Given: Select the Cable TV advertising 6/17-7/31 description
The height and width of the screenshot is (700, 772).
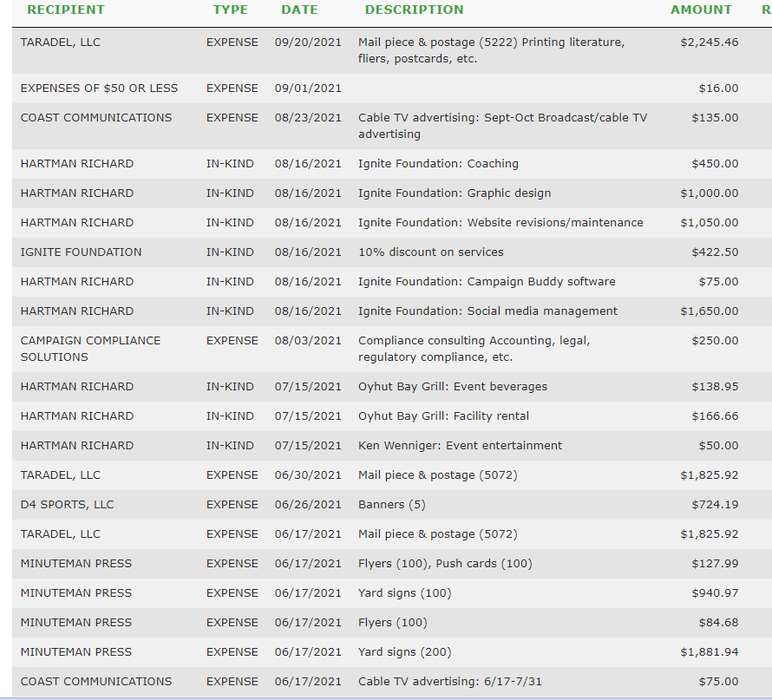Looking at the screenshot, I should [449, 682].
